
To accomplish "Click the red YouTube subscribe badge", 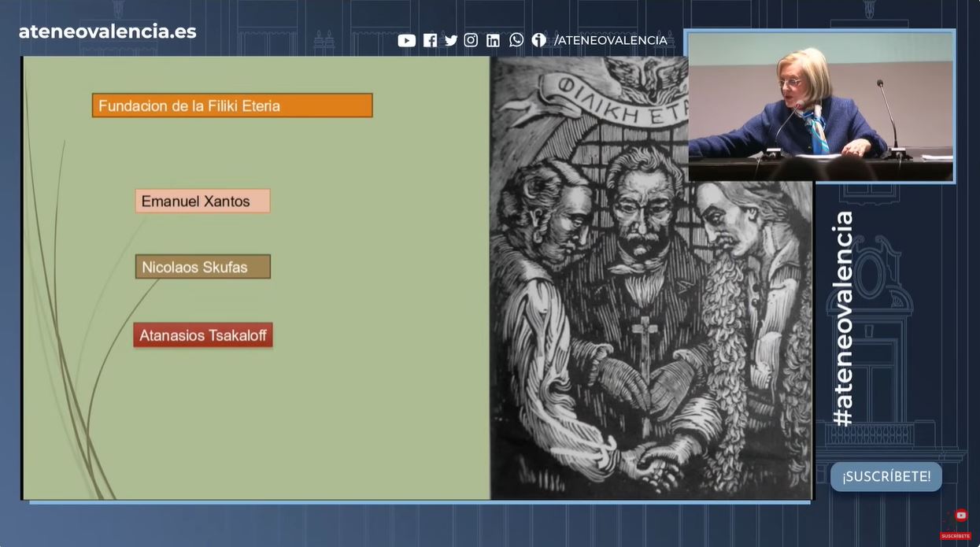I will 956,525.
